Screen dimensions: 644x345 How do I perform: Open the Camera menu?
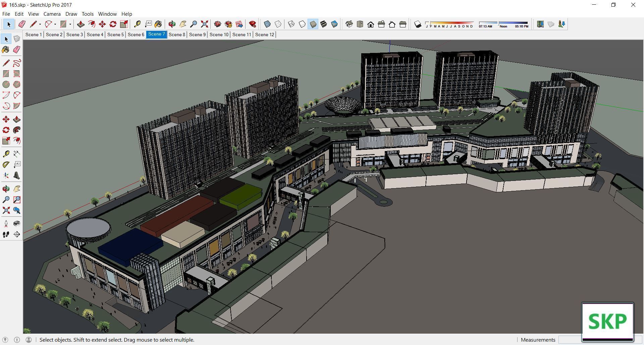(52, 14)
